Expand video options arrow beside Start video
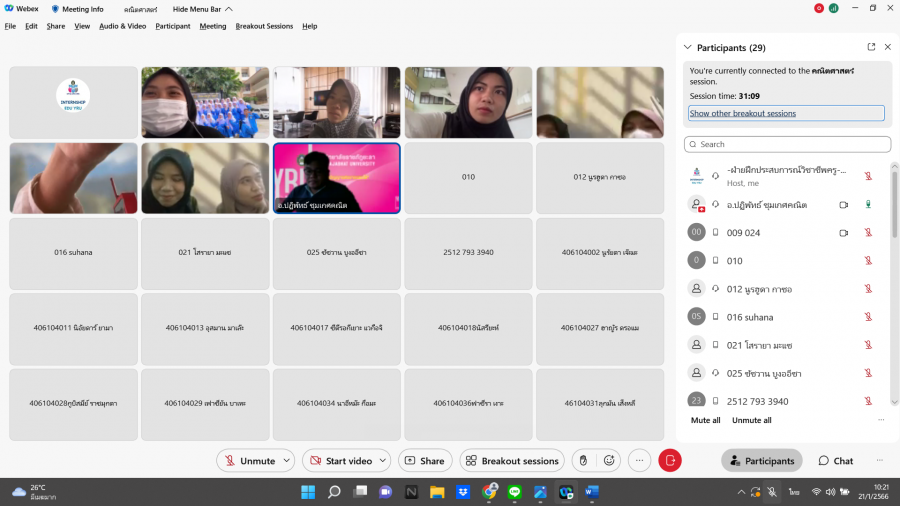This screenshot has width=900, height=506. coord(384,461)
